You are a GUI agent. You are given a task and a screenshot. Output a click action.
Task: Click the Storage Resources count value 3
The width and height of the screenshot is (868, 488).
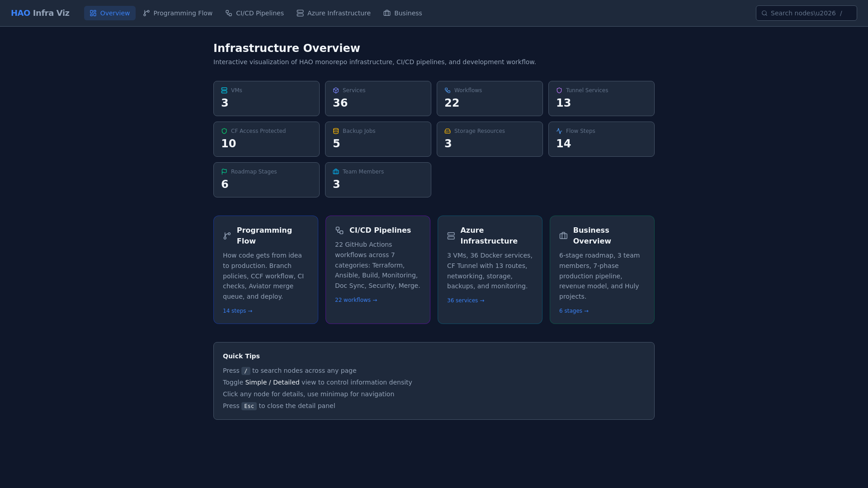(448, 144)
